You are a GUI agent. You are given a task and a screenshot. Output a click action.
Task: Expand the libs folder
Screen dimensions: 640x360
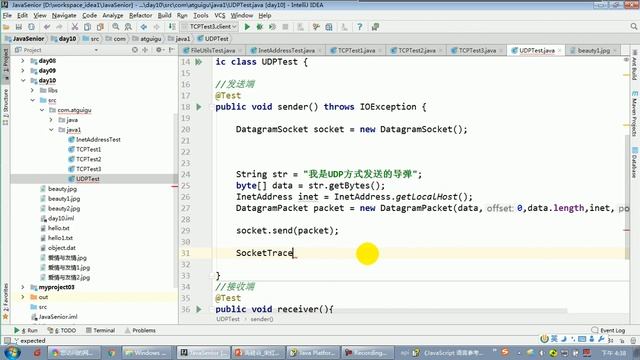pos(33,90)
